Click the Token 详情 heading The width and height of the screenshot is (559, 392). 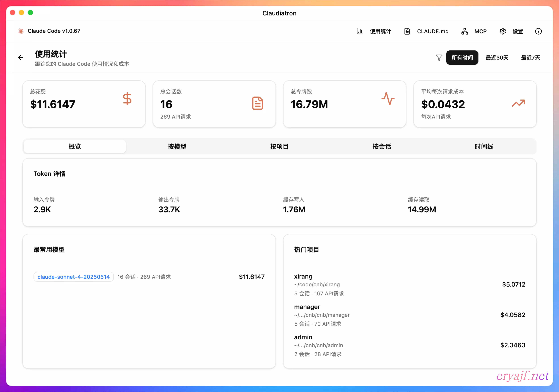click(x=49, y=174)
